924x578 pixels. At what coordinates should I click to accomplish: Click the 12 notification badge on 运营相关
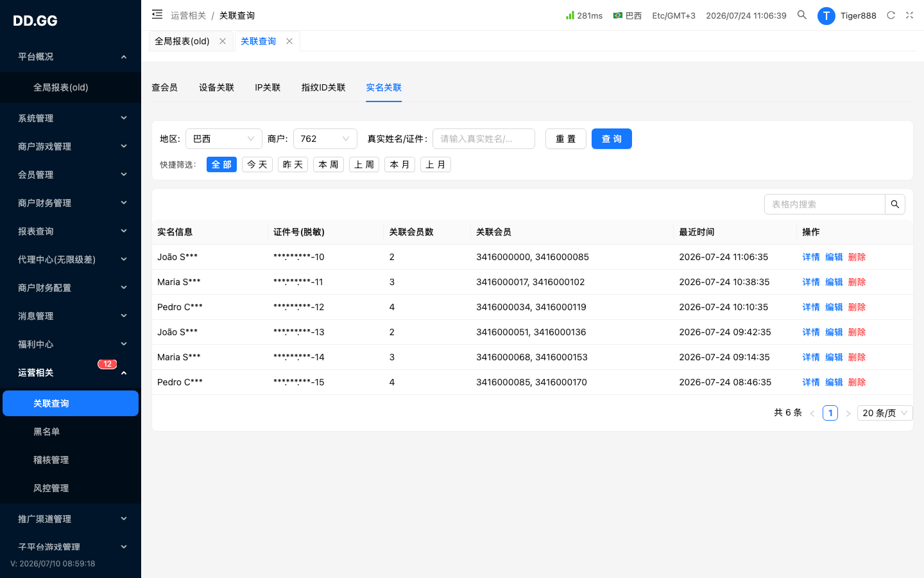(107, 364)
